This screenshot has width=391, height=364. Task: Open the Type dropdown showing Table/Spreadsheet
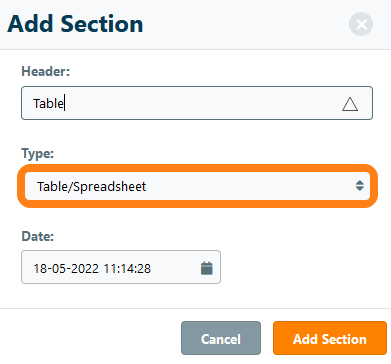pos(197,186)
